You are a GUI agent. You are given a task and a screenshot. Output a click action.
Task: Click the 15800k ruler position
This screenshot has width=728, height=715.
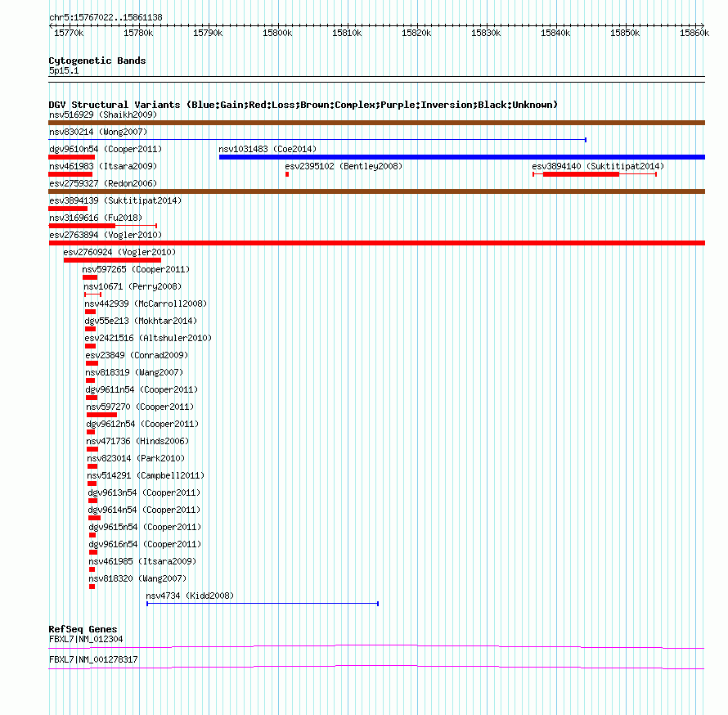point(277,33)
